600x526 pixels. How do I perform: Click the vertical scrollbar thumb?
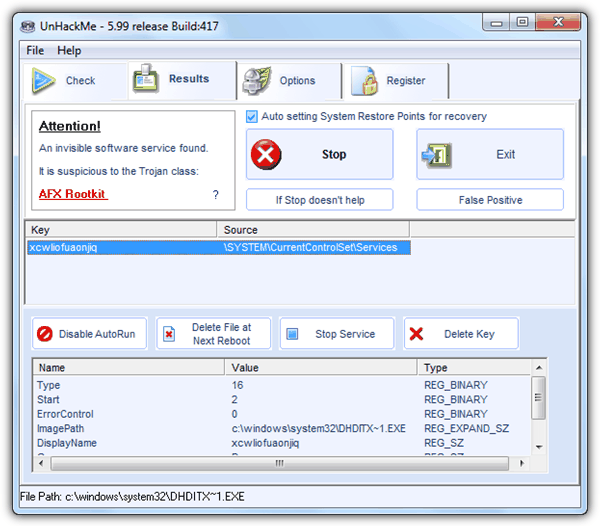coord(539,397)
